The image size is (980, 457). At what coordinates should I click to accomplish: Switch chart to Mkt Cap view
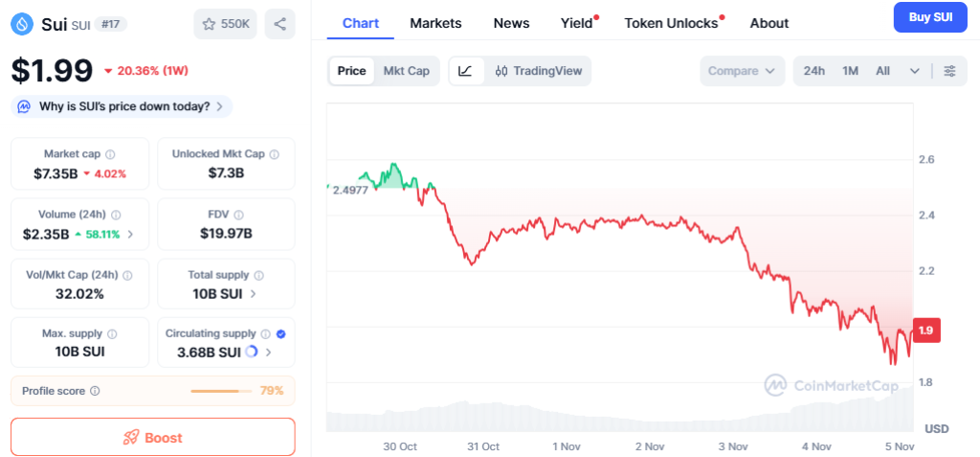pyautogui.click(x=406, y=71)
